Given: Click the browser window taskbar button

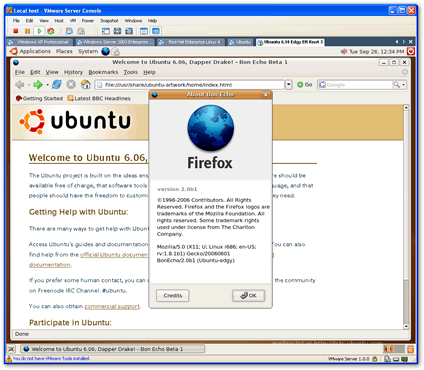Looking at the screenshot, I should click(113, 349).
